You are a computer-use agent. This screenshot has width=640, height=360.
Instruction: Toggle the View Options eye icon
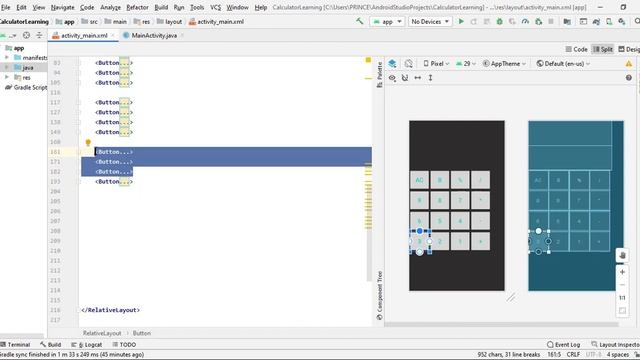click(x=392, y=78)
